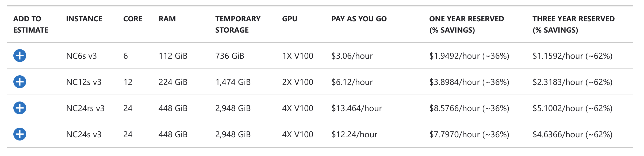Click the $13.464/hour pay-as-you-go price
This screenshot has height=156, width=644.
tap(356, 108)
